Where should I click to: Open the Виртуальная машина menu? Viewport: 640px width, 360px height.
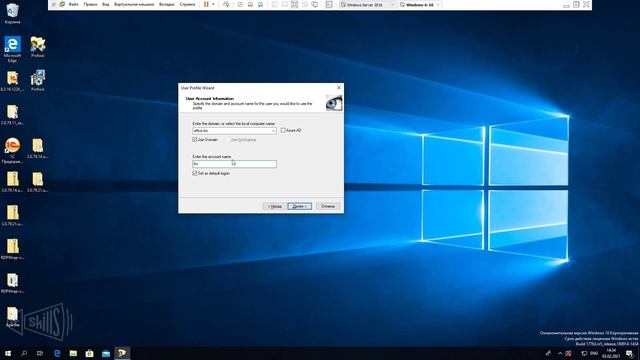pyautogui.click(x=134, y=4)
